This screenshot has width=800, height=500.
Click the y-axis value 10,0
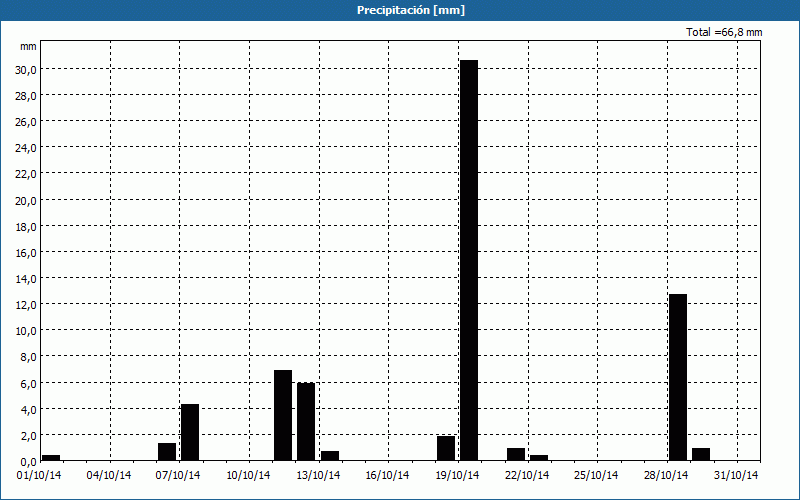pyautogui.click(x=26, y=331)
